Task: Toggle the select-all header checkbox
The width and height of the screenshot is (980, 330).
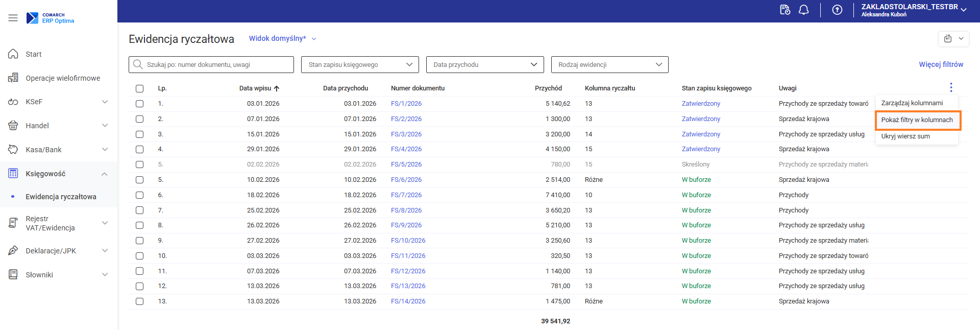Action: click(x=139, y=88)
